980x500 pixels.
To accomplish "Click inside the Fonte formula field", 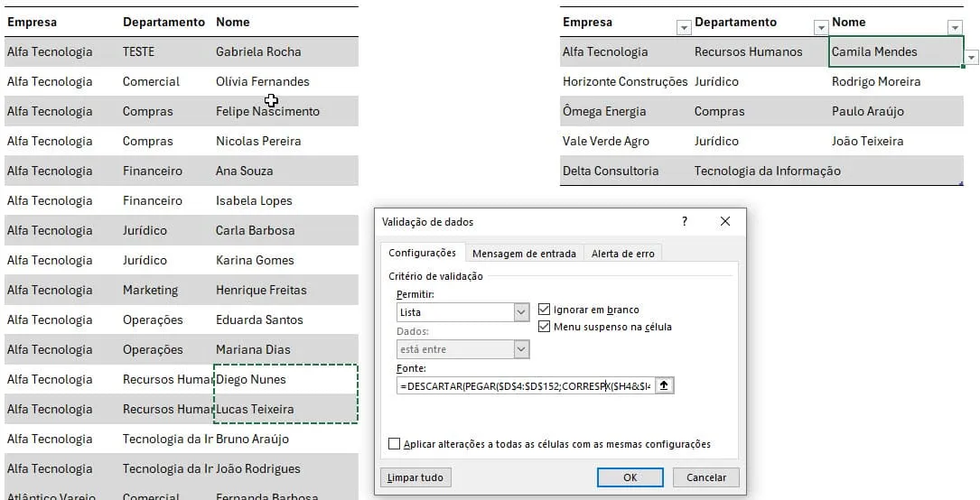I will 526,385.
